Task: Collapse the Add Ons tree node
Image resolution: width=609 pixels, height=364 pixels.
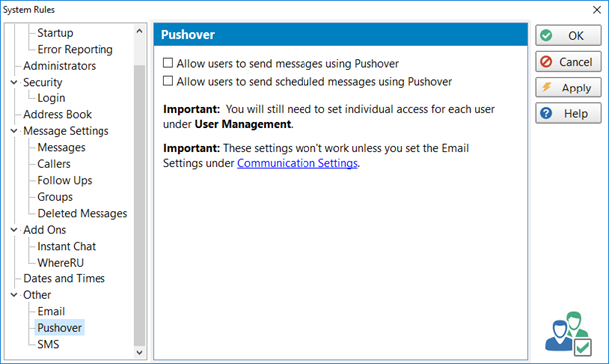Action: coord(14,230)
